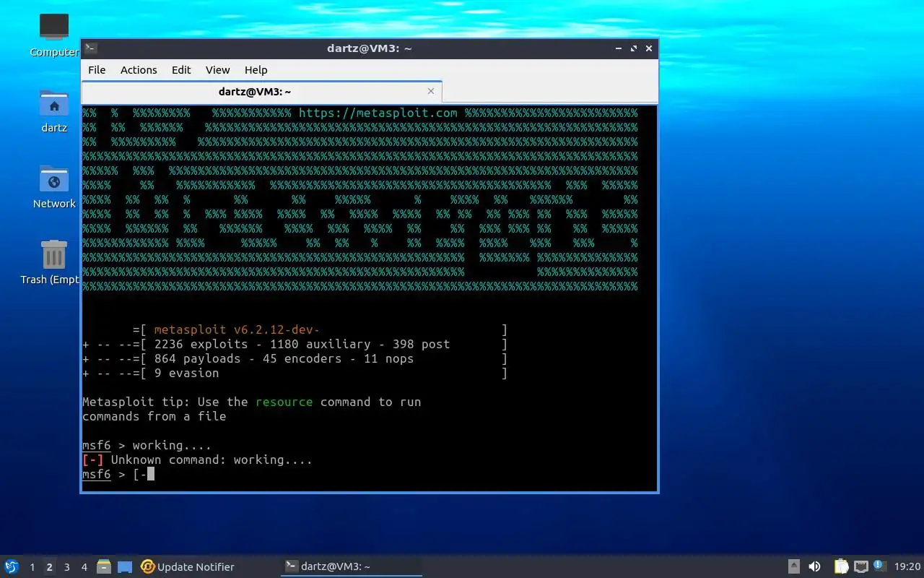924x578 pixels.
Task: Click '2236 exploits - 1180 auxiliary - 398 post' line
Action: click(x=302, y=345)
